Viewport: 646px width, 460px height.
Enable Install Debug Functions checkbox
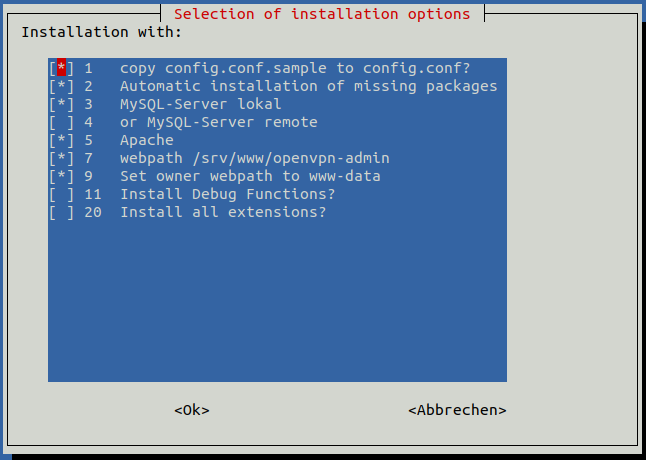61,194
